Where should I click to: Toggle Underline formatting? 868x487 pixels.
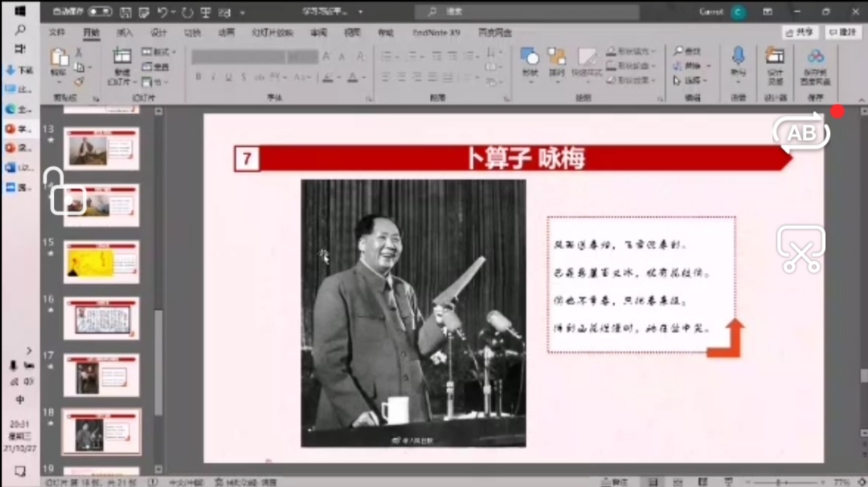click(x=229, y=77)
